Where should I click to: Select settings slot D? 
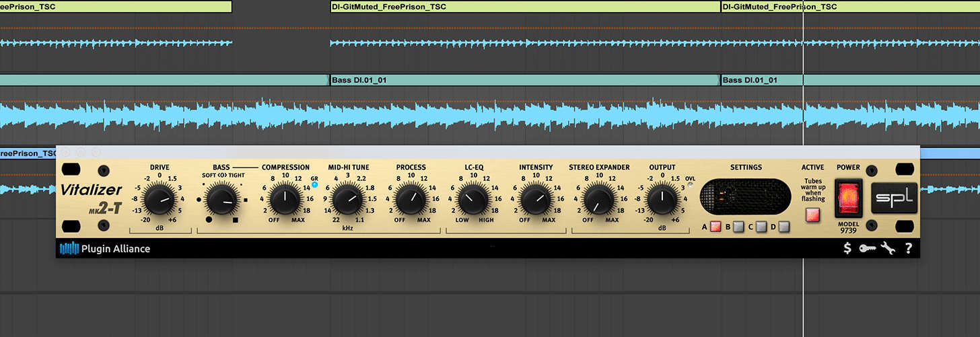784,227
